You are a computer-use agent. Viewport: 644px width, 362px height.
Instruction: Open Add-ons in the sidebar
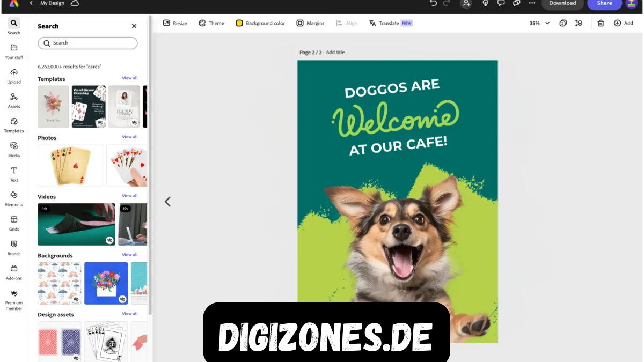(x=14, y=272)
